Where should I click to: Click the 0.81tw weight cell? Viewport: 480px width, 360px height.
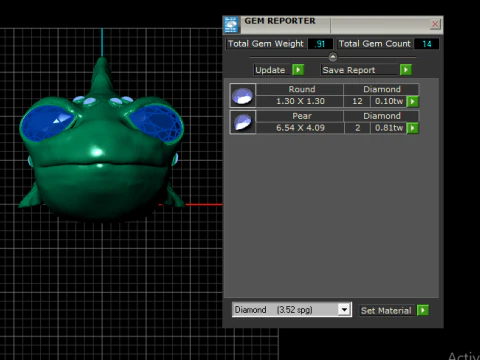tap(389, 128)
